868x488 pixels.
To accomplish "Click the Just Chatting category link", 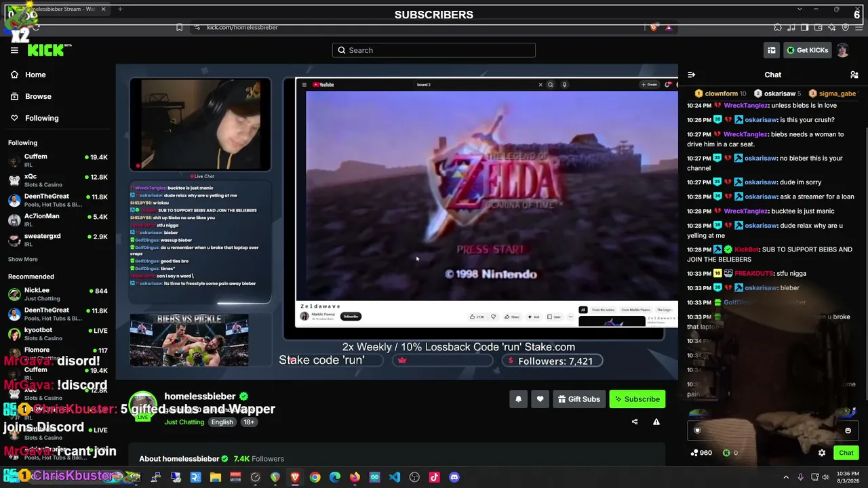I will [x=184, y=422].
